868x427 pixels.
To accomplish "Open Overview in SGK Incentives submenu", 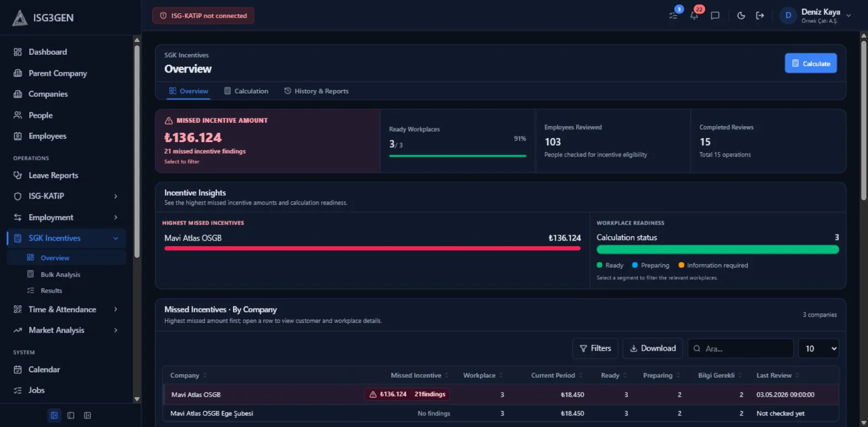I will pyautogui.click(x=66, y=258).
